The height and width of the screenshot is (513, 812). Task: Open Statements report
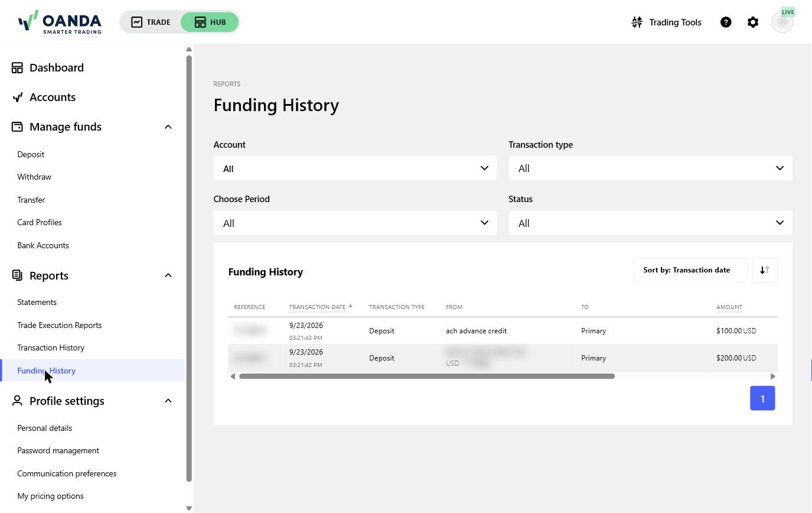coord(37,302)
